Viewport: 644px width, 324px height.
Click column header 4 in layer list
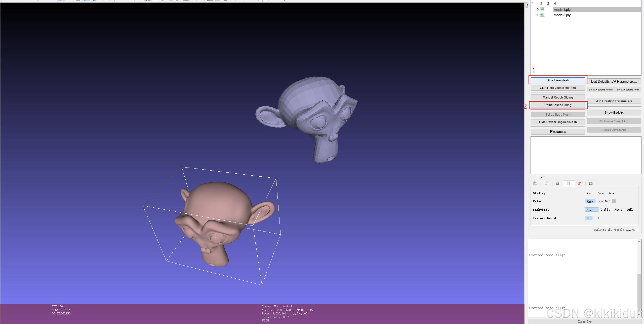(x=555, y=4)
